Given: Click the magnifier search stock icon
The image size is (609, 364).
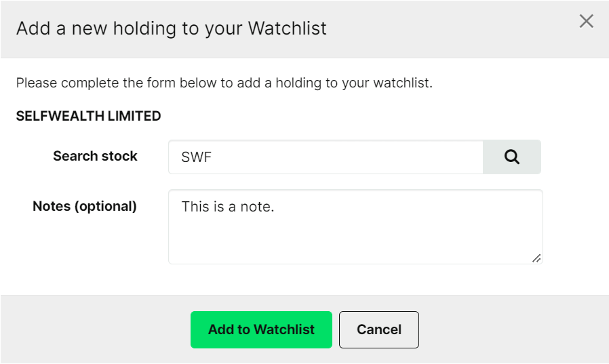Looking at the screenshot, I should pos(511,157).
